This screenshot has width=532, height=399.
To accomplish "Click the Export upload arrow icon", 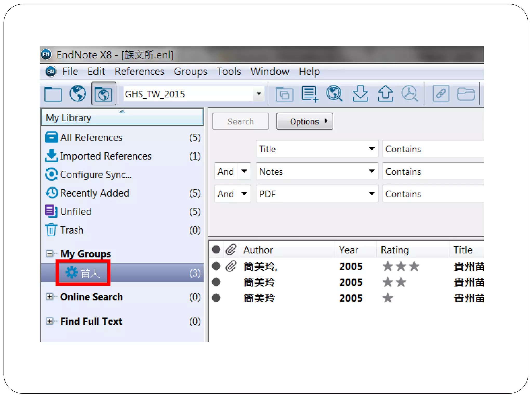I will [385, 94].
